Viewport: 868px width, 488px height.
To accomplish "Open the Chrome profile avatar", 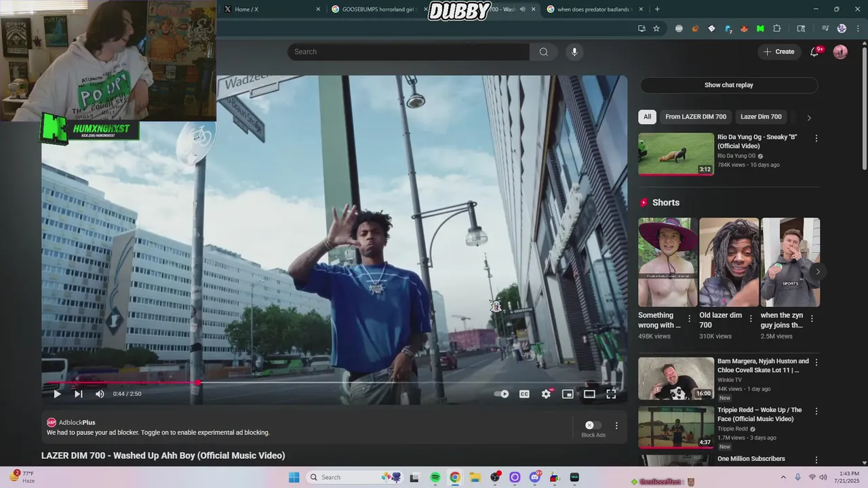I will click(842, 28).
